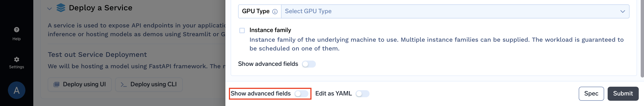
Task: Turn on the Edit as YAML switch
Action: pos(362,94)
